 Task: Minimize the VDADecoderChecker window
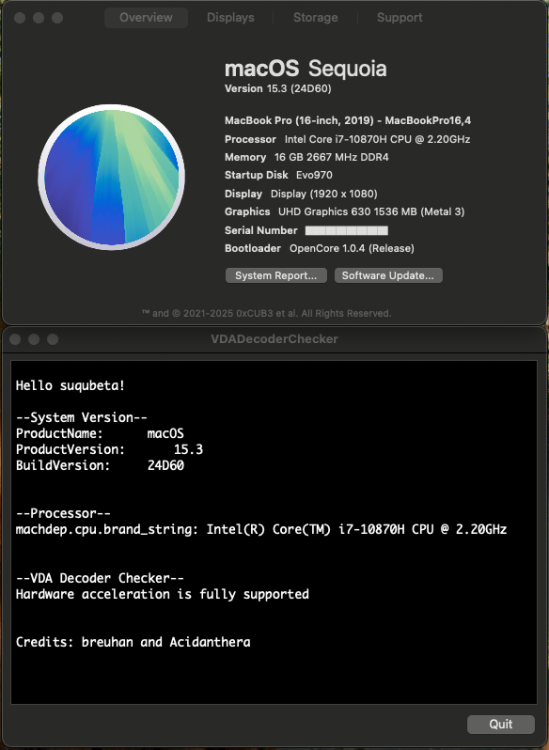point(33,339)
